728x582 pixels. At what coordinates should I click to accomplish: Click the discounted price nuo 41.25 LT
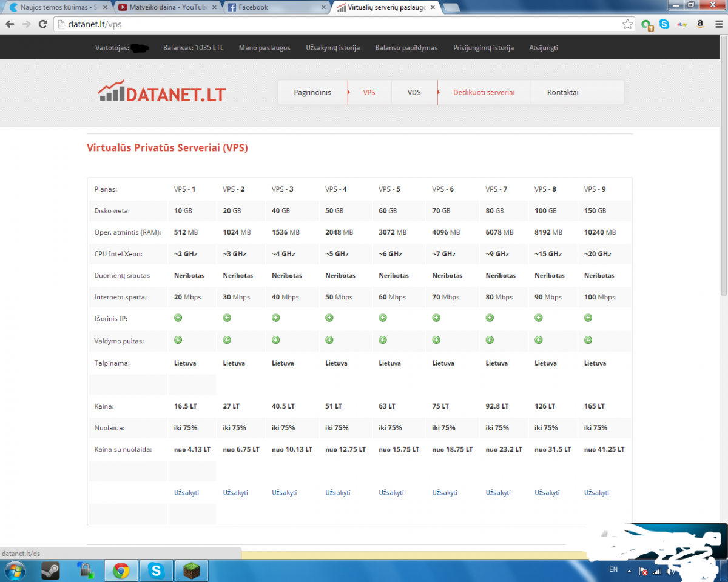coord(604,450)
